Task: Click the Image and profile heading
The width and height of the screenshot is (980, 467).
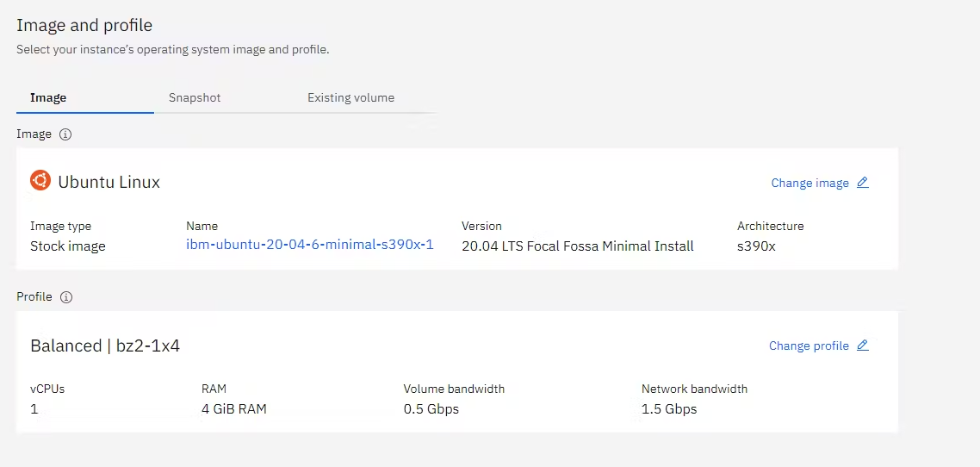Action: 84,26
